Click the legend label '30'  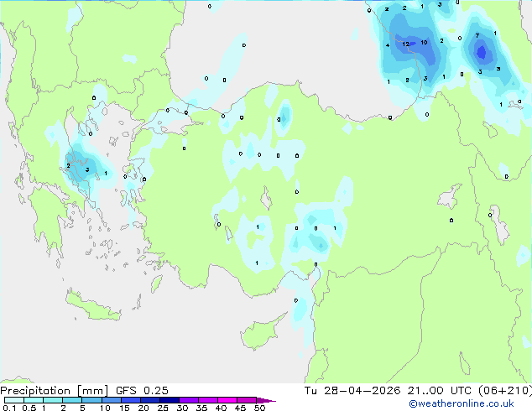coord(182,408)
